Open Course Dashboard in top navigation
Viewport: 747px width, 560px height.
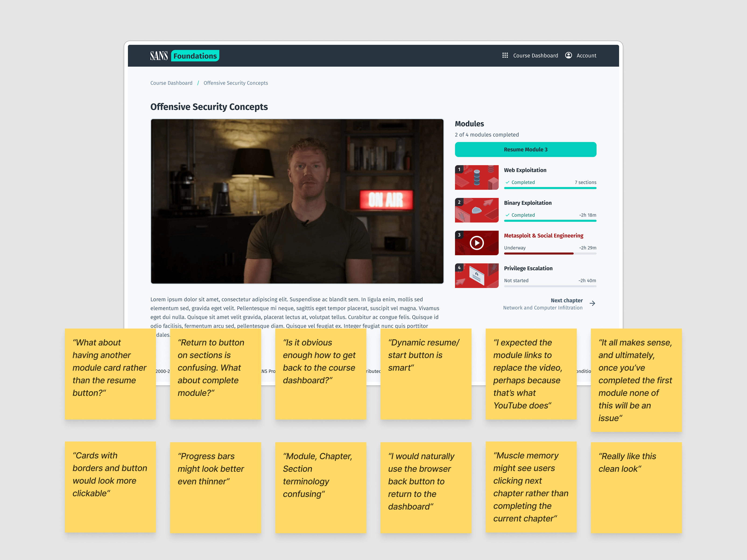pyautogui.click(x=535, y=56)
